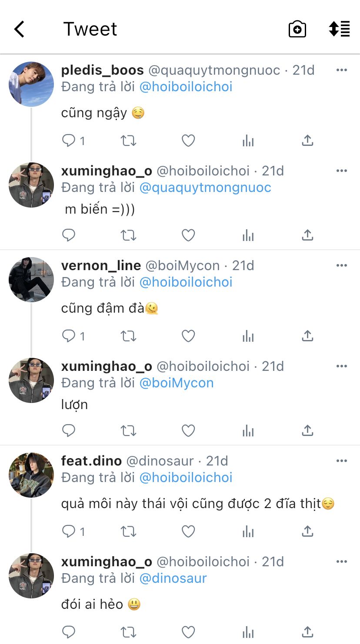Open pledis_boos profile picture
Viewport: 360px width, 644px height.
(x=31, y=84)
